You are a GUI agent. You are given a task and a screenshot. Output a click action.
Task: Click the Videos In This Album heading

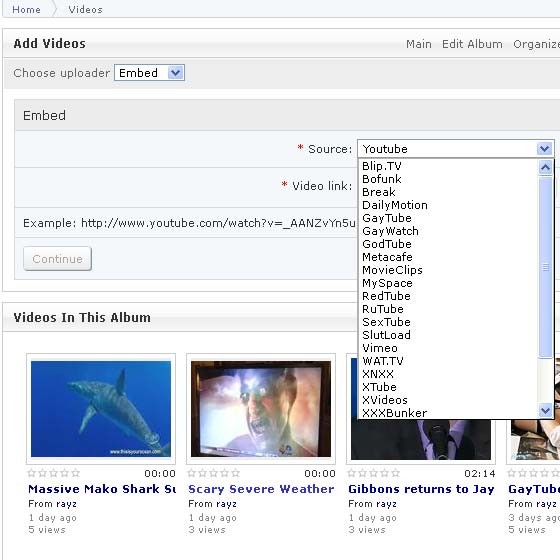pos(82,317)
